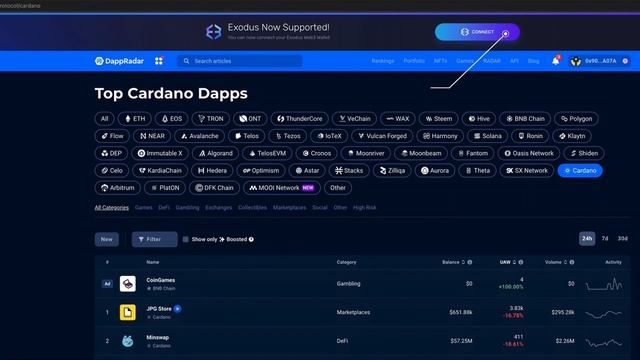Select the Fantom chain filter

pyautogui.click(x=473, y=153)
